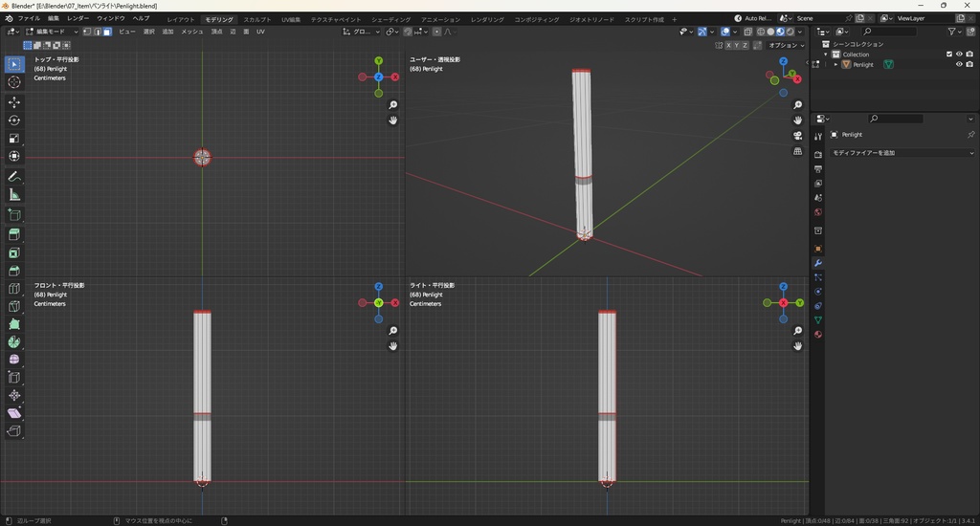Open the Mesh menu in viewport header
980x526 pixels.
click(191, 32)
